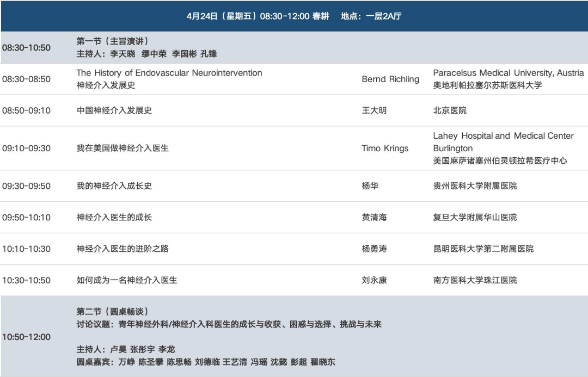
Task: Select the 第二节（圆桌畅谈）section title
Action: click(113, 312)
